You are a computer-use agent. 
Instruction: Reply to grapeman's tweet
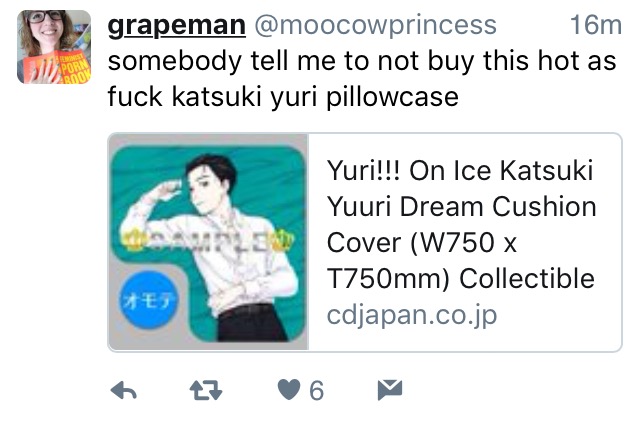click(124, 390)
